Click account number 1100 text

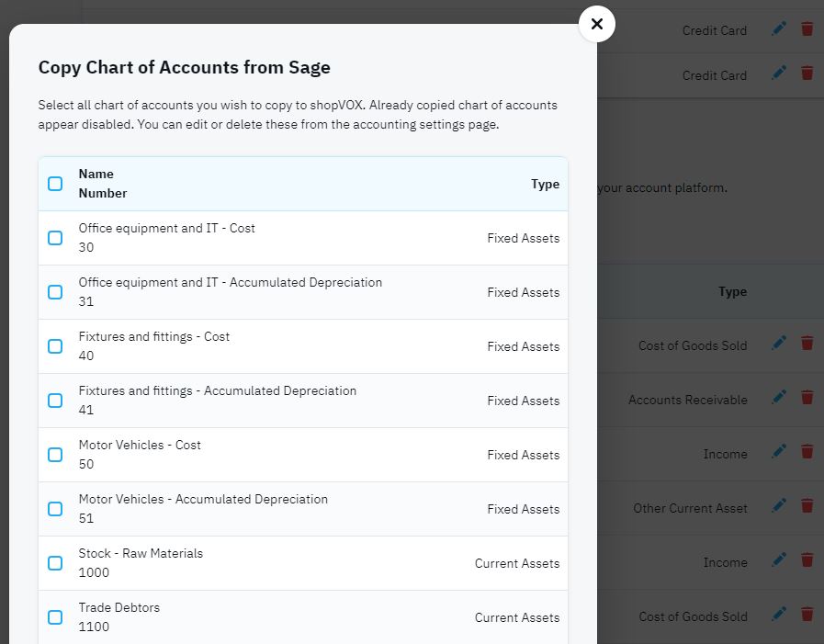(x=94, y=627)
